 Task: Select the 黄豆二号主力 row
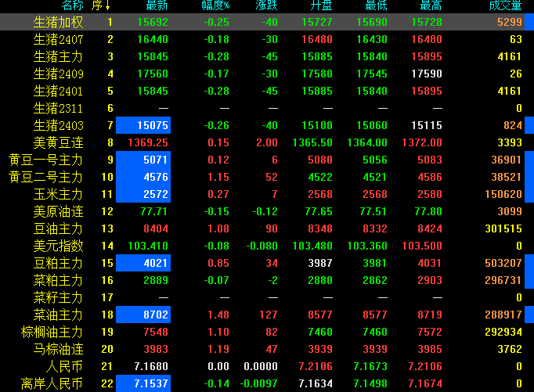tap(267, 177)
